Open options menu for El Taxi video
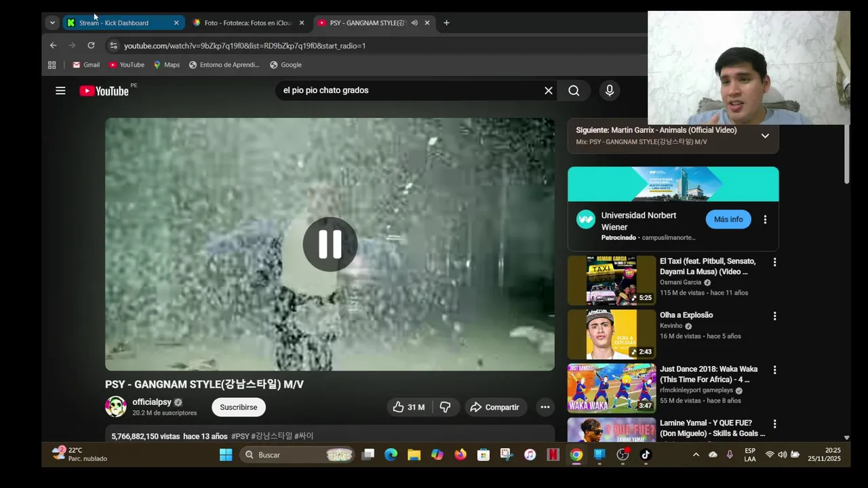Viewport: 868px width, 488px height. coord(774,262)
